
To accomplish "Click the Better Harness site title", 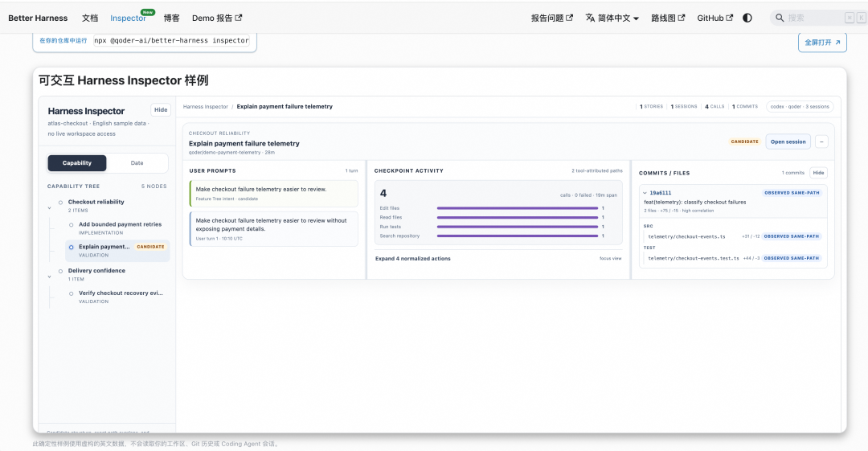I will coord(38,18).
